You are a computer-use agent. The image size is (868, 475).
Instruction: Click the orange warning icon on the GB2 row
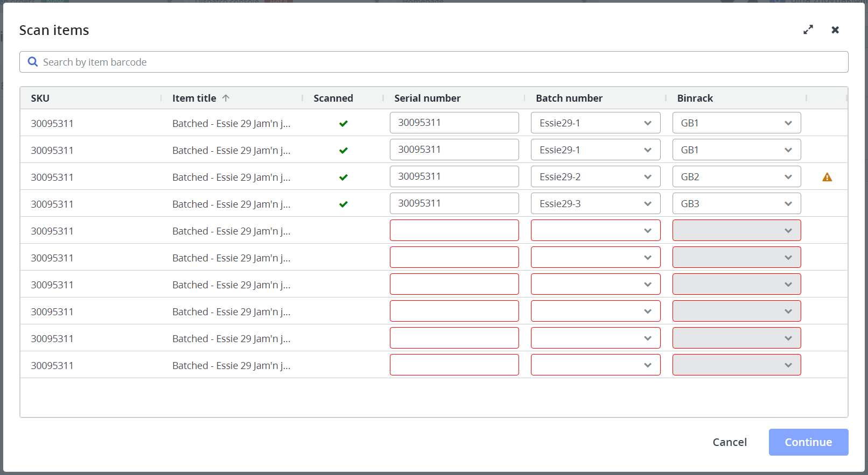827,177
